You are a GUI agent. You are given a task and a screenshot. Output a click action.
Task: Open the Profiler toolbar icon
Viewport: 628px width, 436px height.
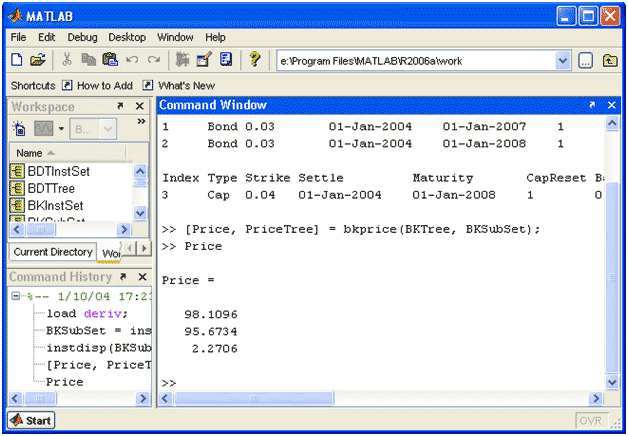click(x=226, y=60)
